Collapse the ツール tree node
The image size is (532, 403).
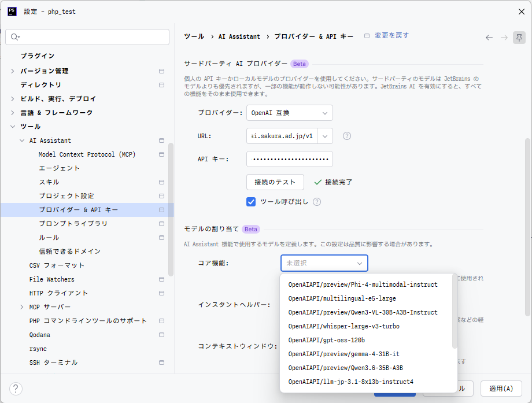13,127
